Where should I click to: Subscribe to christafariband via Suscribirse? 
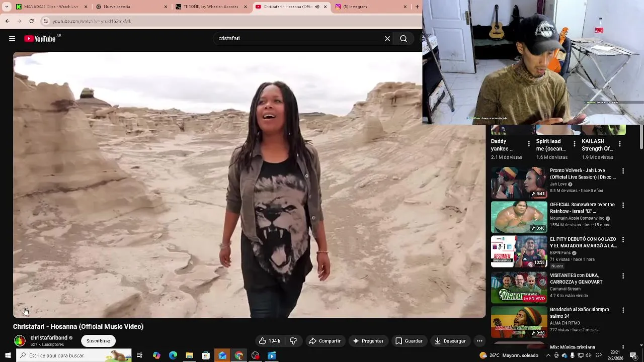pyautogui.click(x=98, y=341)
